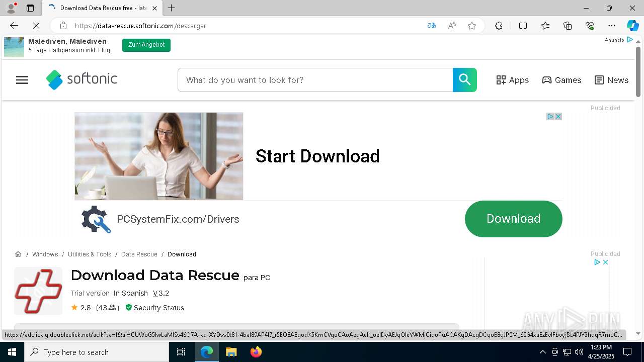
Task: Click Data Rescue app icon
Action: (x=38, y=291)
